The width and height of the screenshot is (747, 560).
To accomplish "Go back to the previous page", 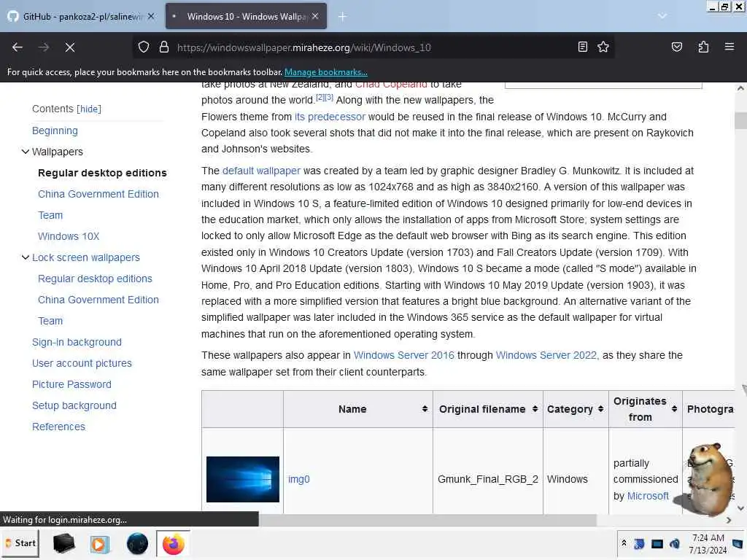I will pyautogui.click(x=18, y=47).
